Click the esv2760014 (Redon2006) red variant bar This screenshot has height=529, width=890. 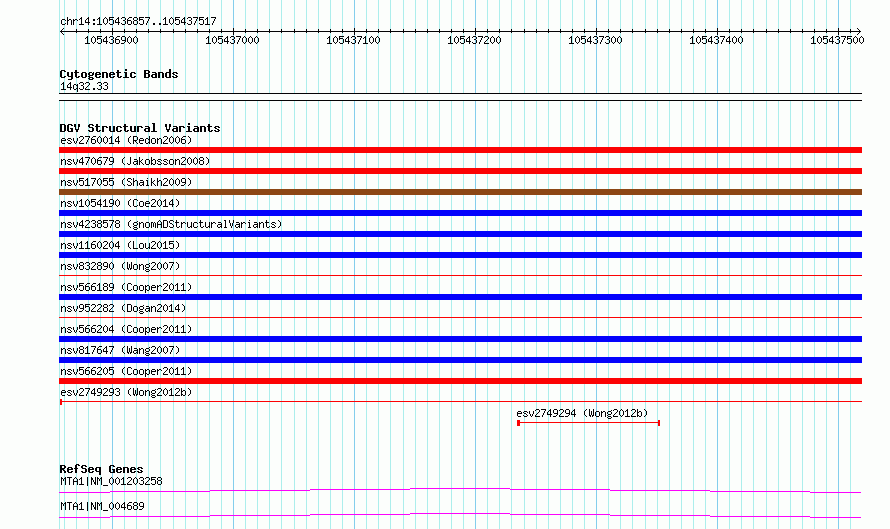coord(460,150)
